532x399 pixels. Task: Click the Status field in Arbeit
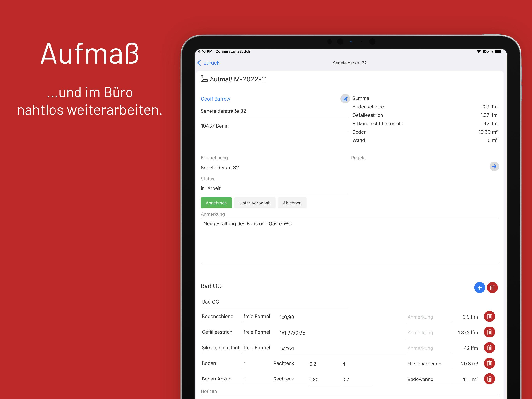274,188
